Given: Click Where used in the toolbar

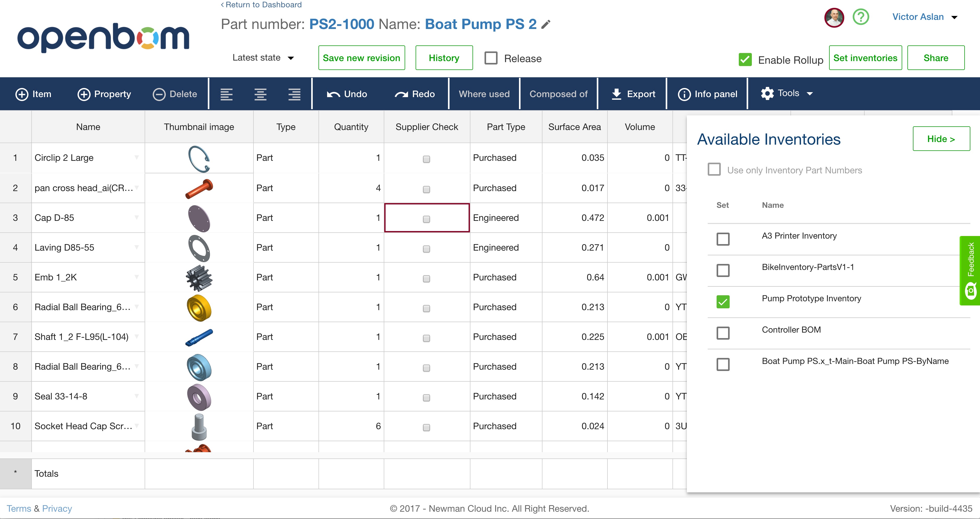Looking at the screenshot, I should (x=484, y=94).
